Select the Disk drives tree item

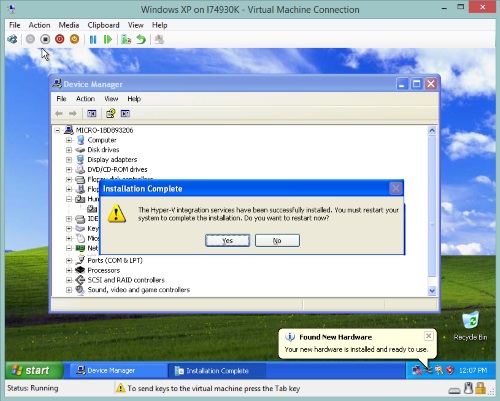103,150
